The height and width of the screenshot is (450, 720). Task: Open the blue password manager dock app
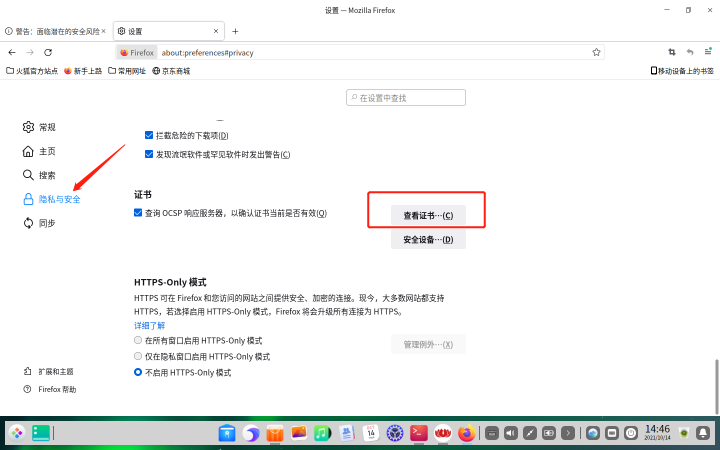(x=227, y=433)
